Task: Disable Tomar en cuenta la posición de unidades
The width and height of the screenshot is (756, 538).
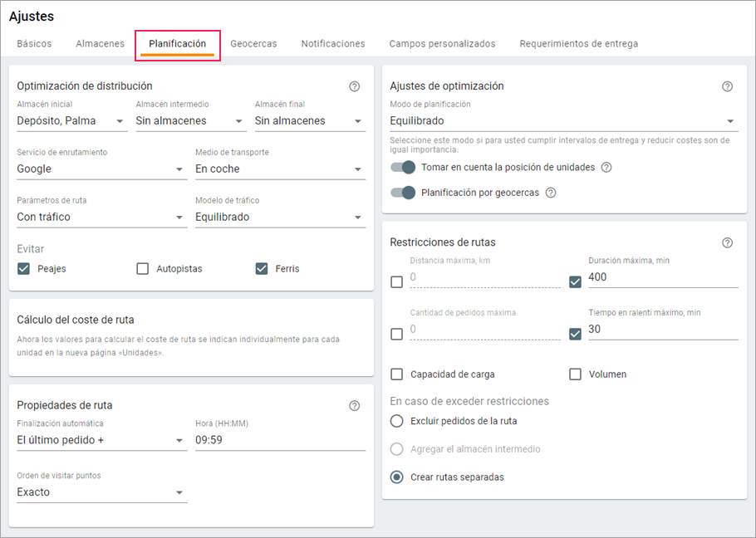Action: click(403, 168)
